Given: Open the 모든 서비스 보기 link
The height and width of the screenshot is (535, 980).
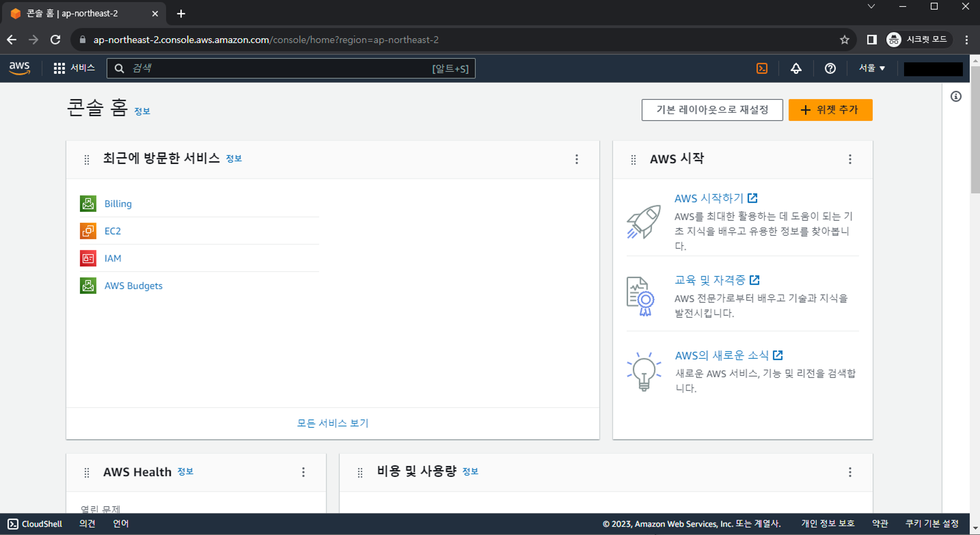Looking at the screenshot, I should [x=332, y=423].
